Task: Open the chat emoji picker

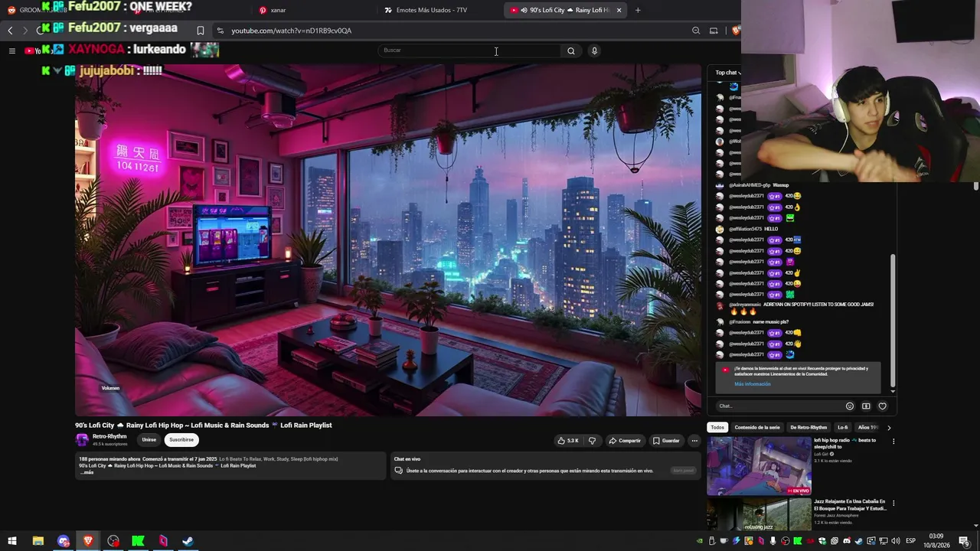Action: coord(850,406)
